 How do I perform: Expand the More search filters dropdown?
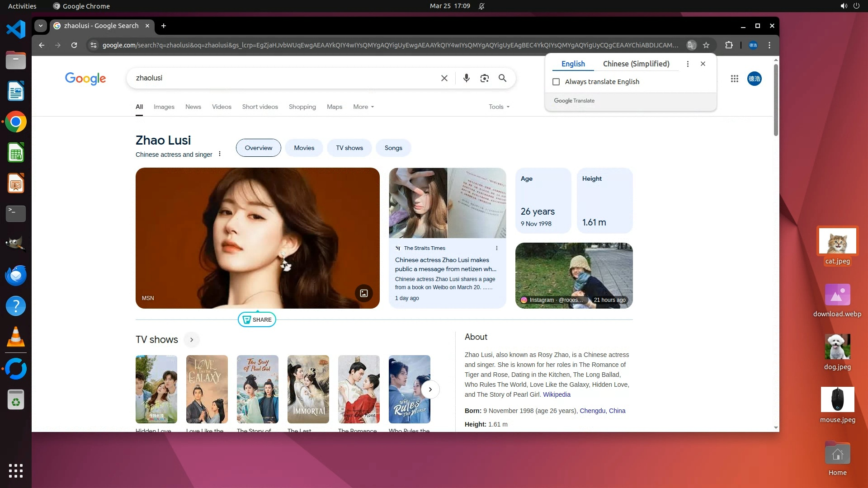coord(363,107)
